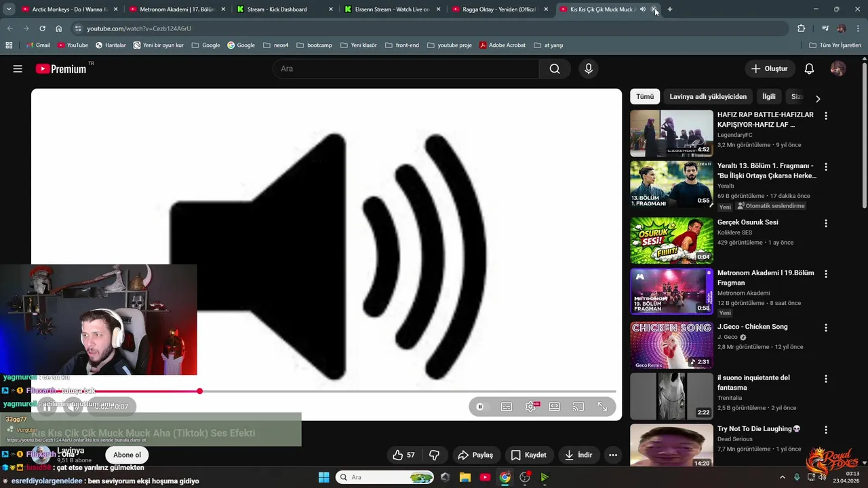Viewport: 868px width, 488px height.
Task: Mute the playing tab via speaker icon
Action: pyautogui.click(x=642, y=9)
